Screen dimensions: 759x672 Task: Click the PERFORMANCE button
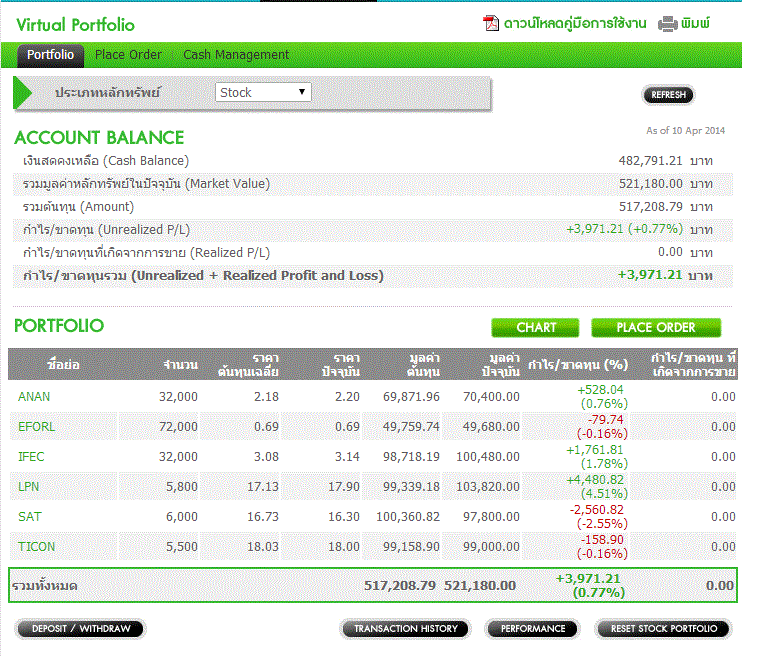[532, 628]
